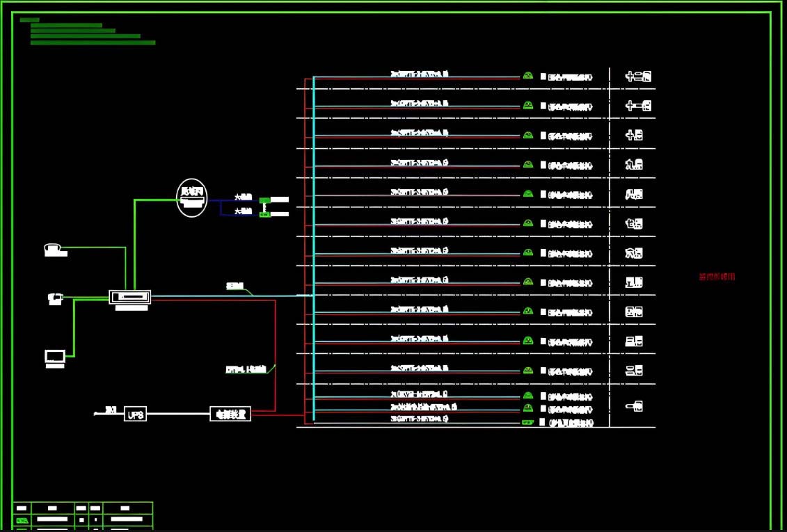787x532 pixels.
Task: Select the oval network symbol at top
Action: 192,198
